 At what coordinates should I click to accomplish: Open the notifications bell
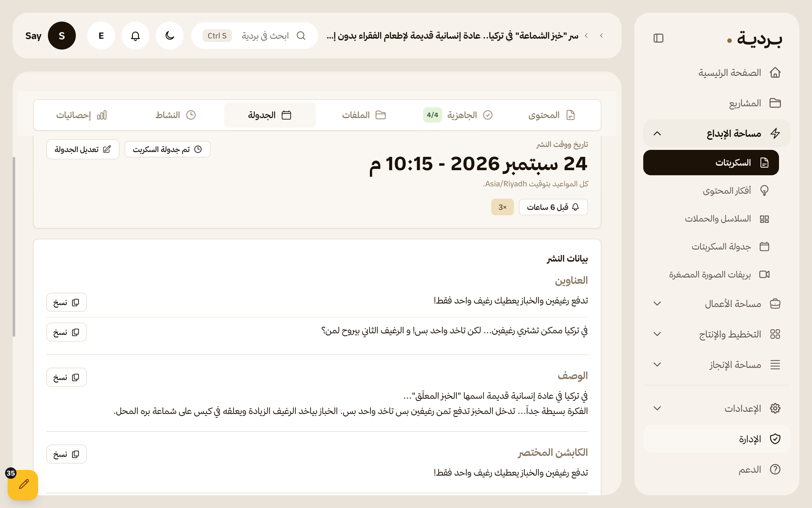click(135, 36)
